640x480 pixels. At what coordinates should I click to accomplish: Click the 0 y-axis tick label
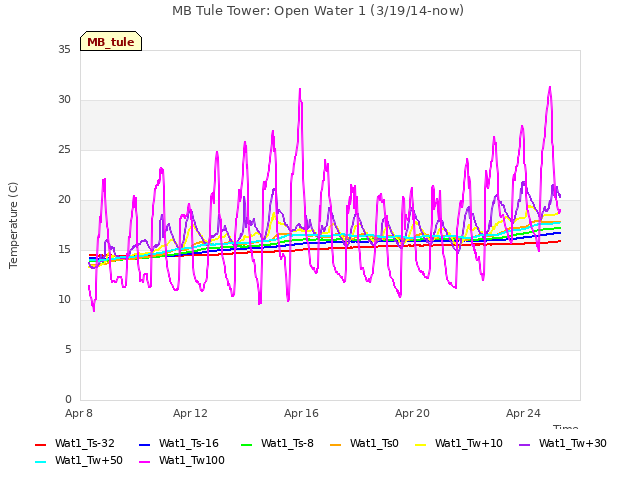68,400
